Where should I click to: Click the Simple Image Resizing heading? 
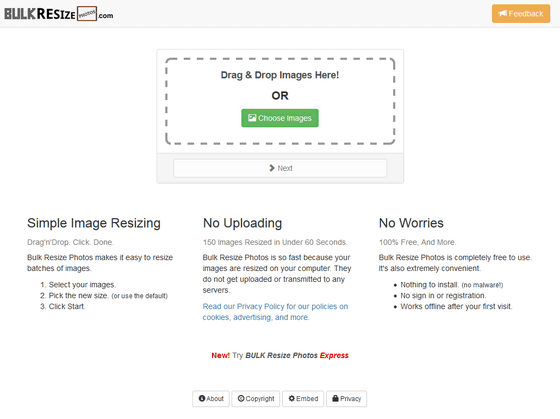(x=94, y=223)
